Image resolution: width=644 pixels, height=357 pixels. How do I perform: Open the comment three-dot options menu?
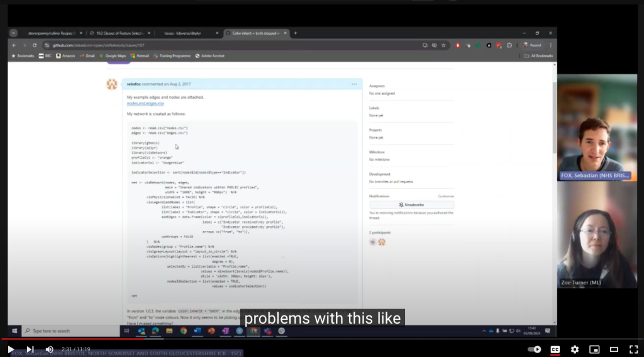(354, 84)
